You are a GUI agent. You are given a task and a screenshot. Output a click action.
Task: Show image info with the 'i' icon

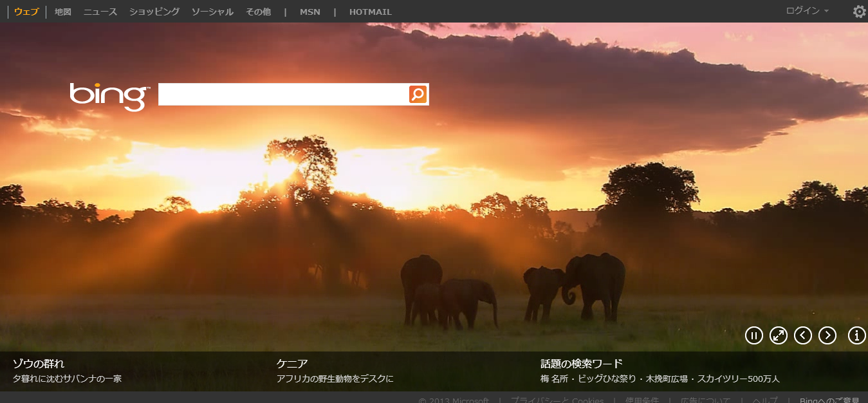click(856, 335)
